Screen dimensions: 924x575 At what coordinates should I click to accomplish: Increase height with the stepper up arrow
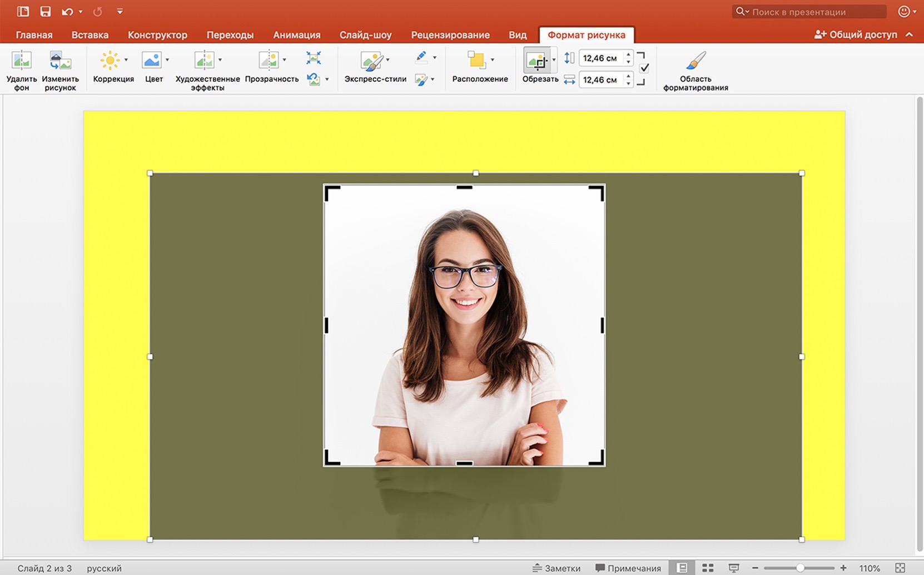point(628,54)
